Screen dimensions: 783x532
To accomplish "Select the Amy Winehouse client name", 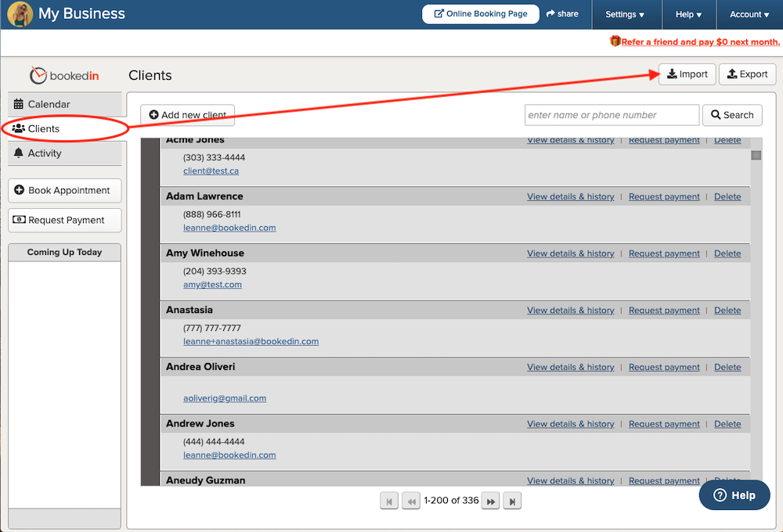I will point(204,253).
